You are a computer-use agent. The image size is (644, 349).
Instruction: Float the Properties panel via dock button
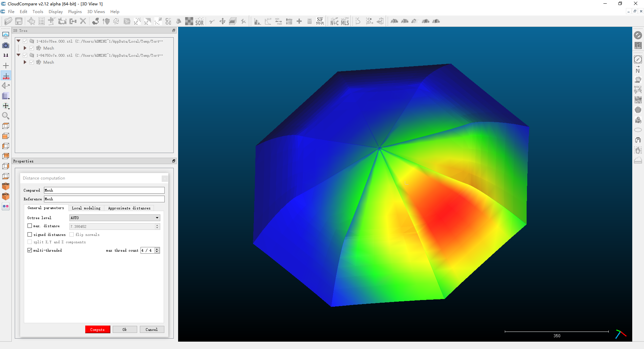(x=174, y=161)
